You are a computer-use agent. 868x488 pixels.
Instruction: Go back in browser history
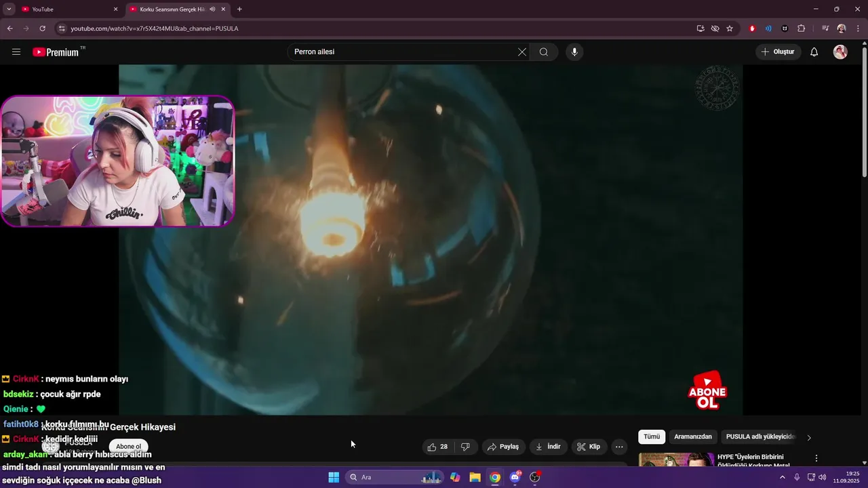coord(9,28)
